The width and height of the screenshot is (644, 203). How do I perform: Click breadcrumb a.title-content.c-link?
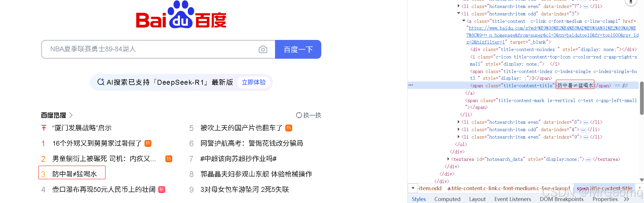(509, 188)
